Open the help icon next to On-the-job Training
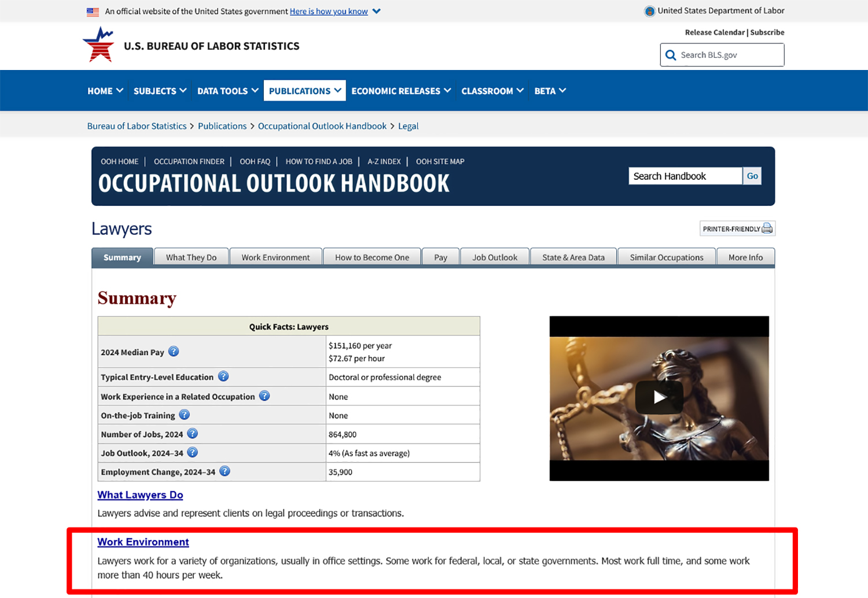This screenshot has width=868, height=598. coord(184,414)
